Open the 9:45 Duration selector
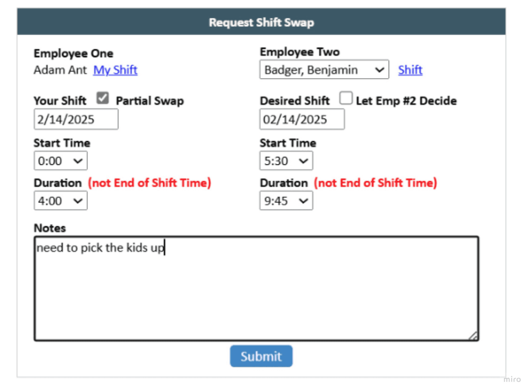This screenshot has height=392, width=532. 286,200
